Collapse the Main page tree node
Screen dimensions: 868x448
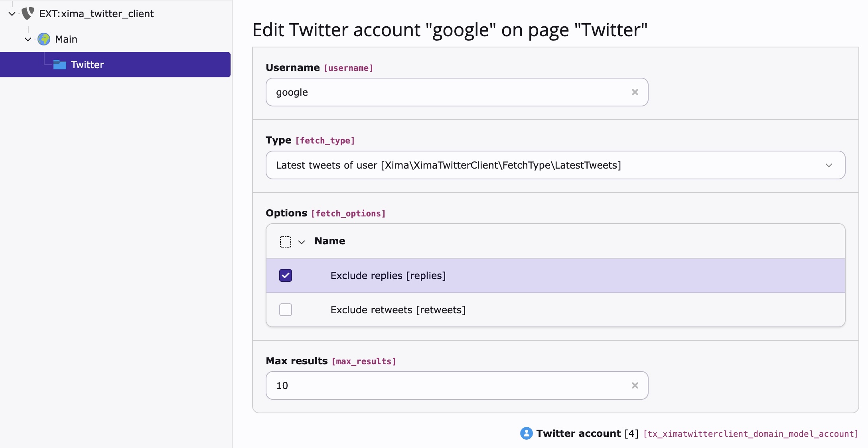point(28,39)
